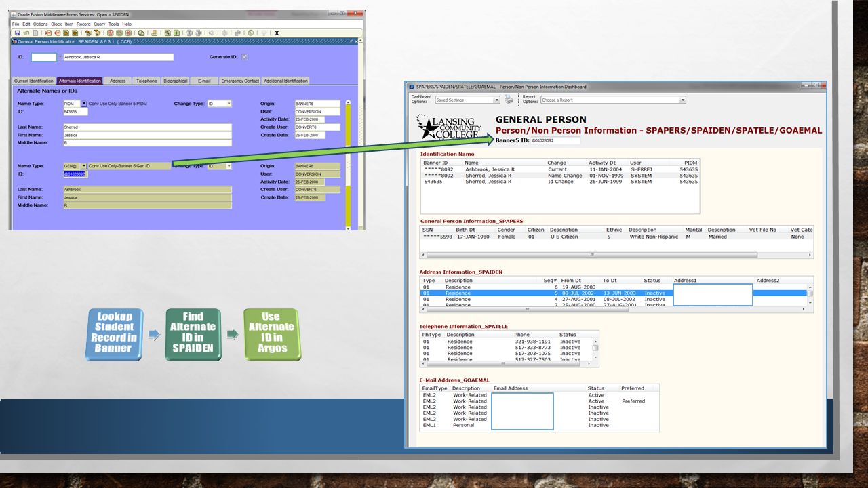Click the printer icon in the Argos dashboard
Viewport: 868px width, 488px height.
pos(509,100)
